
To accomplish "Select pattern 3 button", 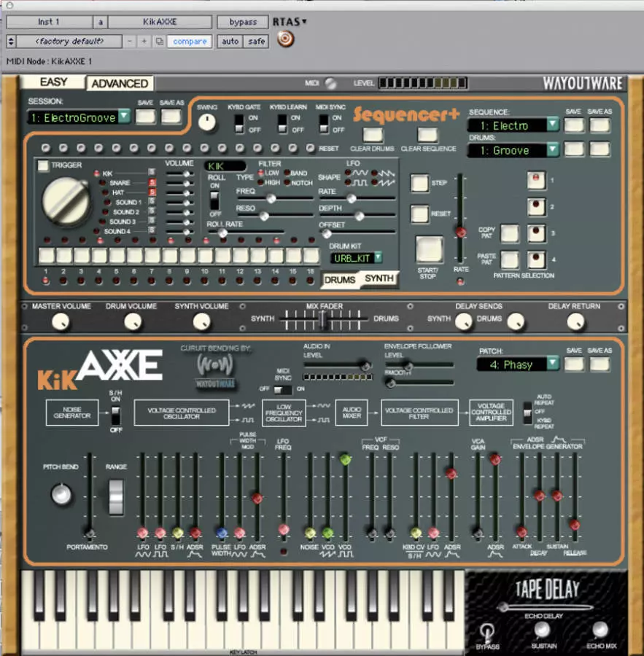I will 536,233.
